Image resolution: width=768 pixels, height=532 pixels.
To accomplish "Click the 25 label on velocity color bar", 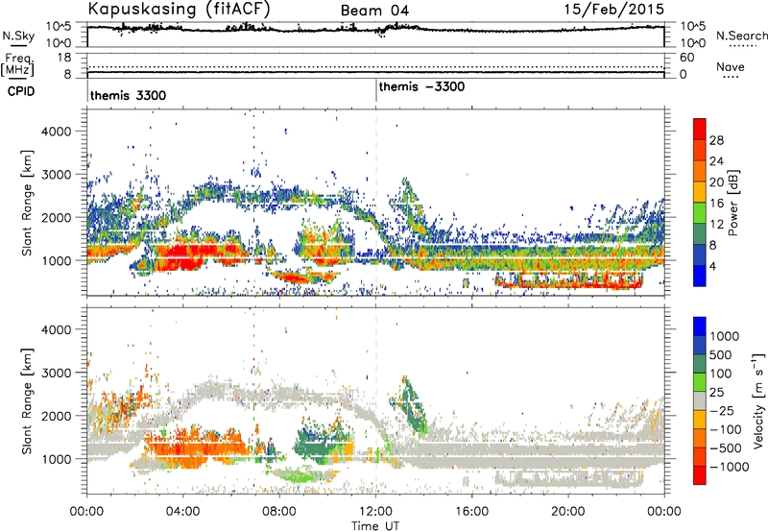I will pos(717,392).
